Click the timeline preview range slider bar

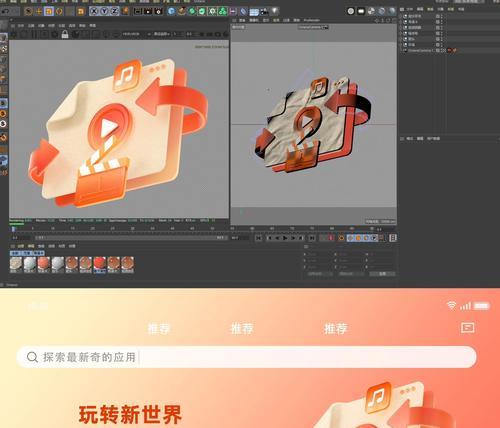pos(130,238)
